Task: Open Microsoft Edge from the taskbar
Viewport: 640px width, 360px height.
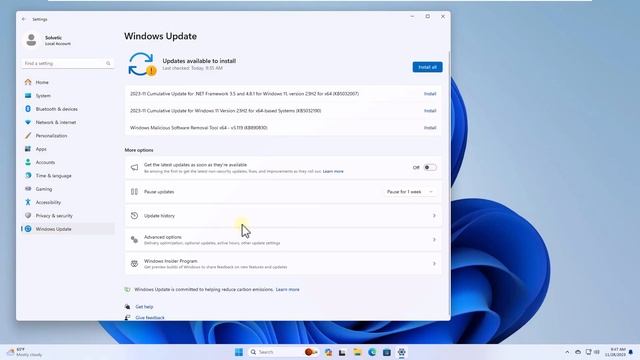Action: (x=372, y=352)
